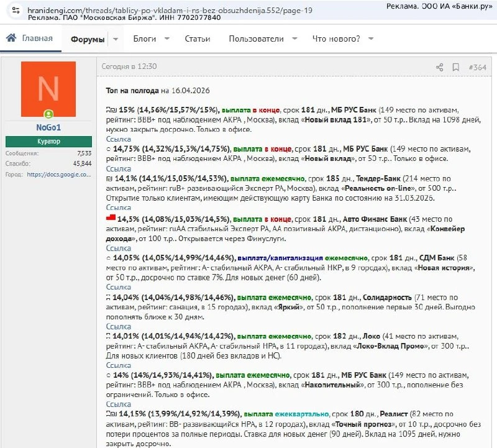
Task: Click the Сегодня в 12:30 timestamp
Action: (x=129, y=66)
